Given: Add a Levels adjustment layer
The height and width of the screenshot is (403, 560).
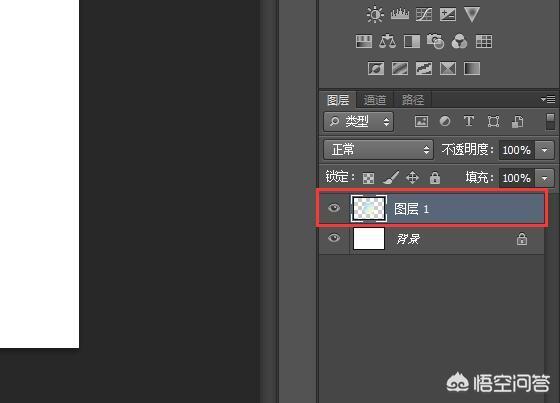Looking at the screenshot, I should [x=400, y=15].
